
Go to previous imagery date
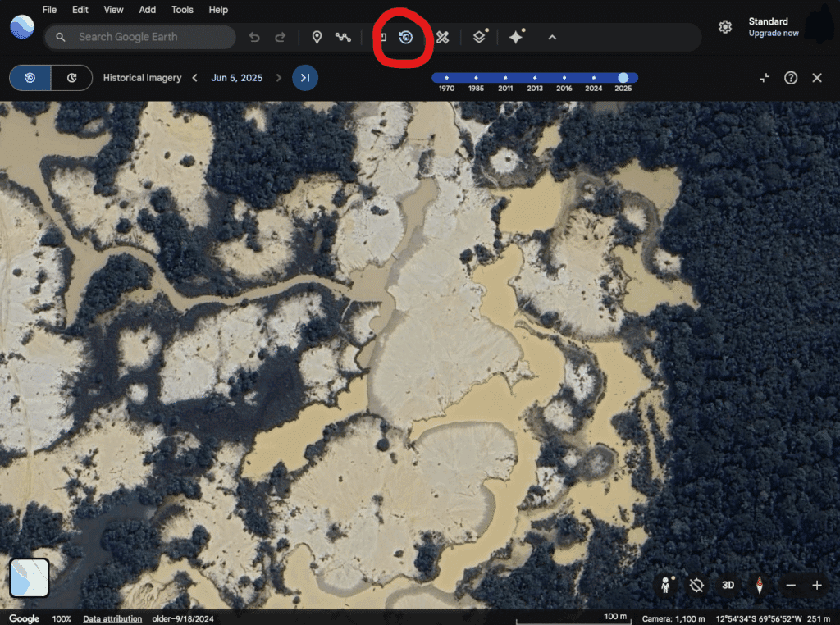195,78
